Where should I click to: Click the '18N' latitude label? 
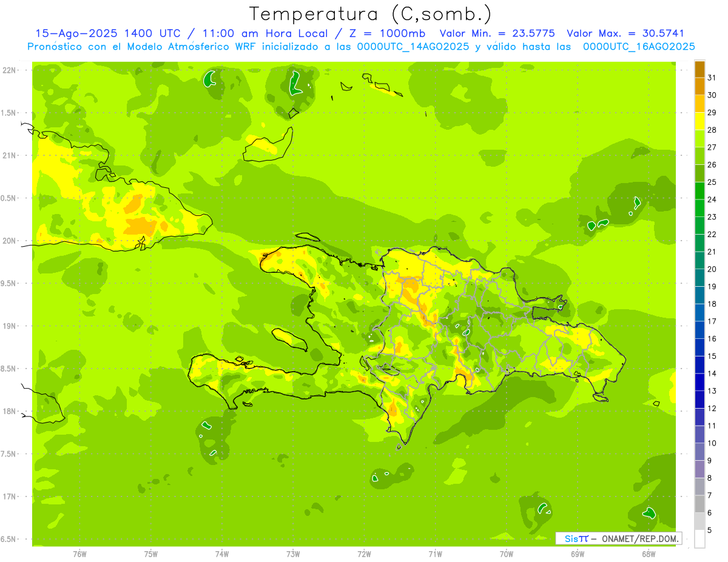click(x=10, y=412)
